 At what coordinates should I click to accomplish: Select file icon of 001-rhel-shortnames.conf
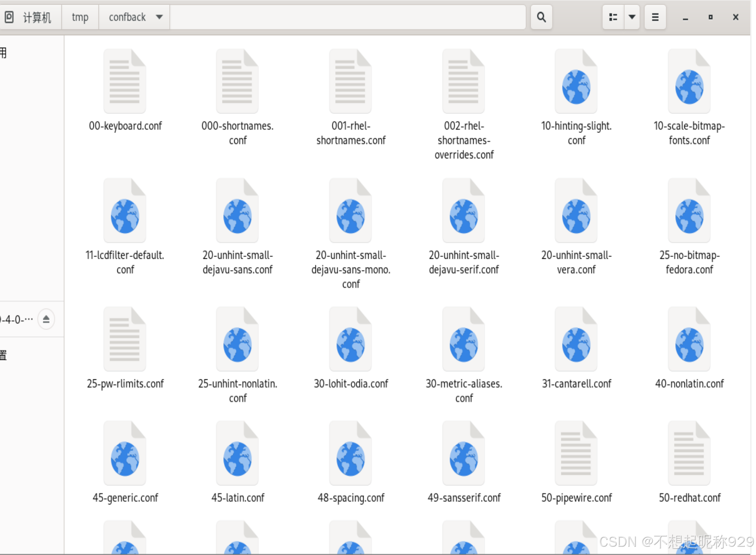(x=350, y=81)
